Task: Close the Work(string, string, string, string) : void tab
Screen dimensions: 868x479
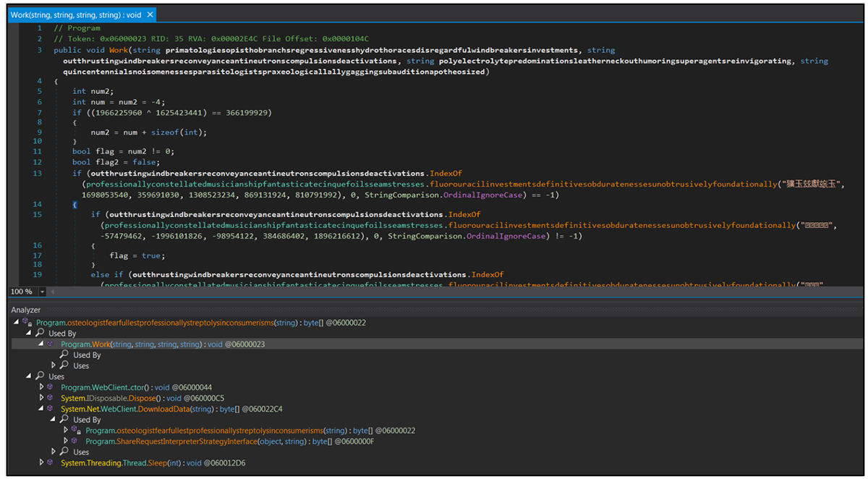Action: (x=150, y=14)
